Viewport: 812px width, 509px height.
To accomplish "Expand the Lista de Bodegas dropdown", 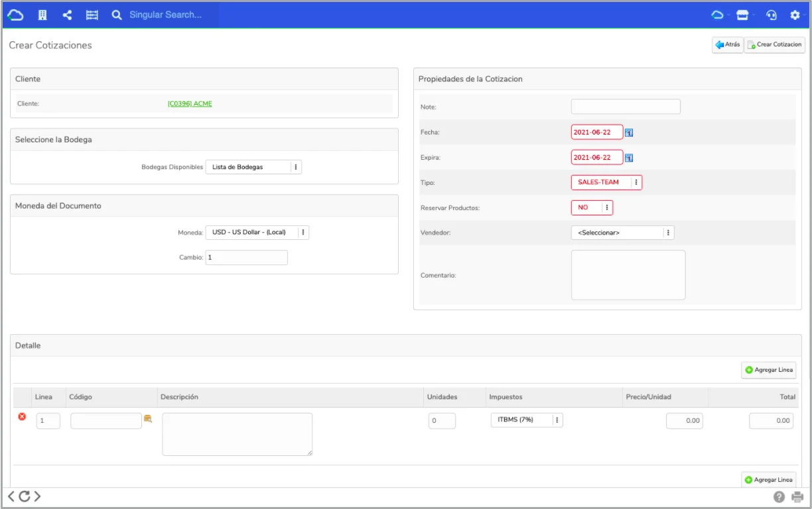I will [253, 167].
